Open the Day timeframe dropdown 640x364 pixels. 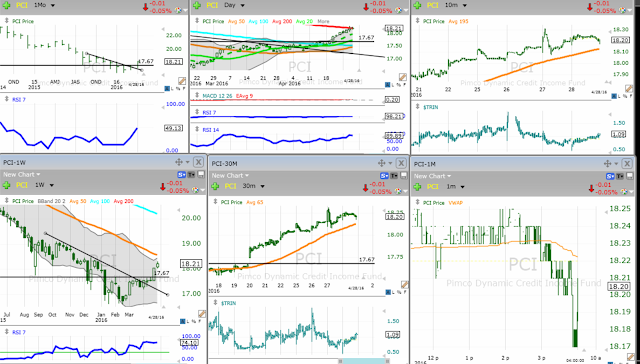242,5
